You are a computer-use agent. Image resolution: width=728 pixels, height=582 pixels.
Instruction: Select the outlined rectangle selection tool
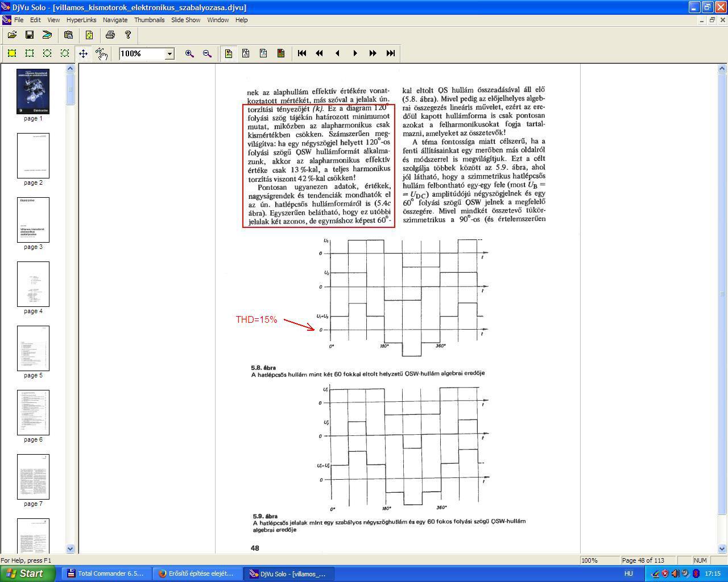click(30, 53)
